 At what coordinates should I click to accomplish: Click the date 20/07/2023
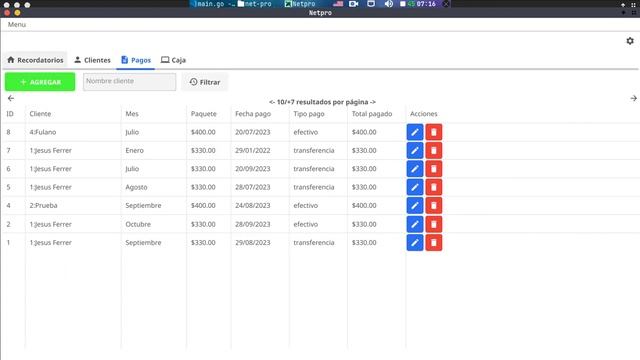point(253,132)
